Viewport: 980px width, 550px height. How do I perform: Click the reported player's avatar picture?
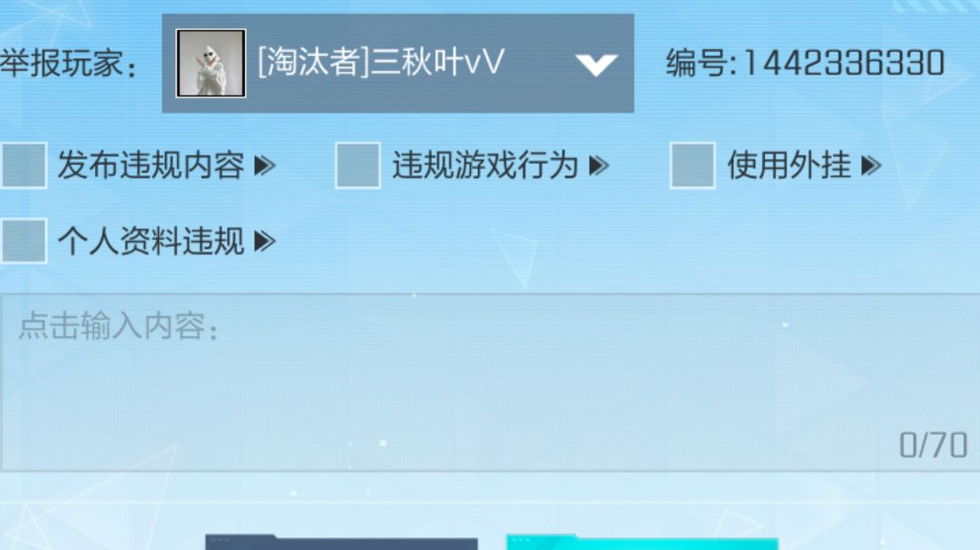(211, 64)
